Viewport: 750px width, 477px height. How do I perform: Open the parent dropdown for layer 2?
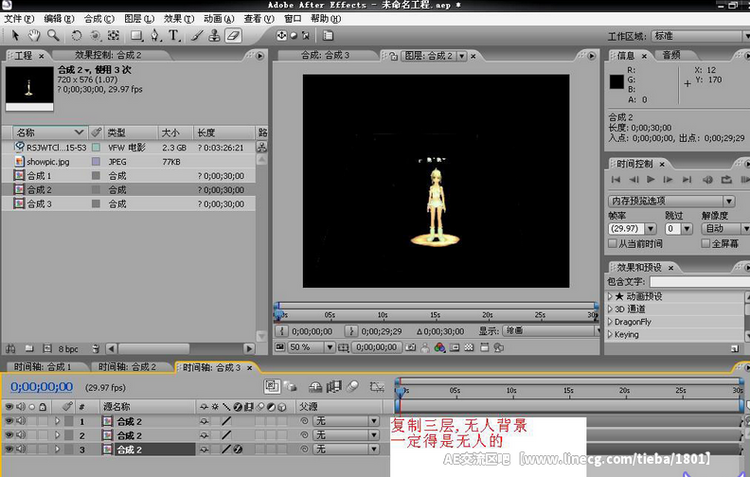click(x=346, y=435)
